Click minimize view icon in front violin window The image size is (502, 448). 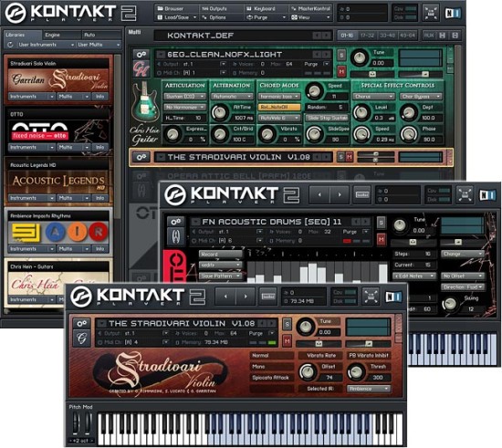pyautogui.click(x=371, y=297)
